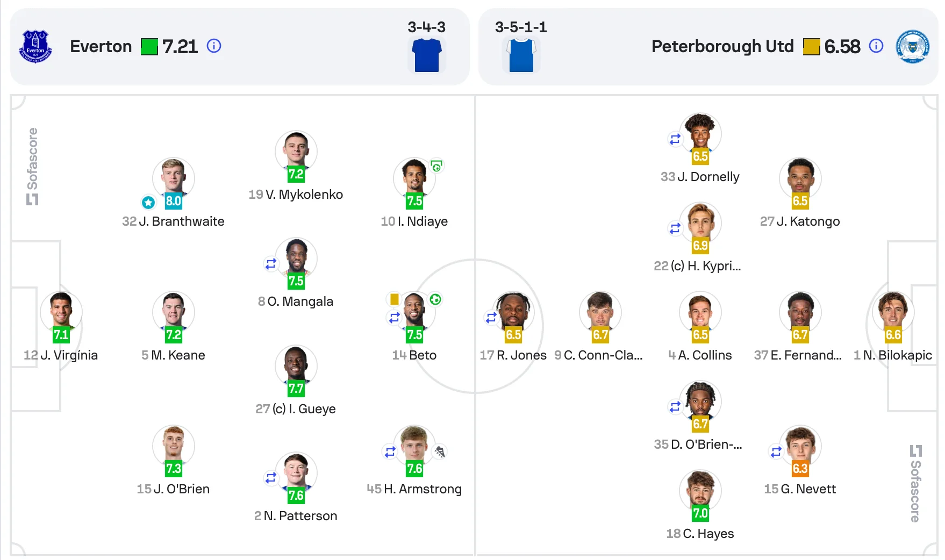Click Branthwaite's 8.0 rating badge

point(173,201)
